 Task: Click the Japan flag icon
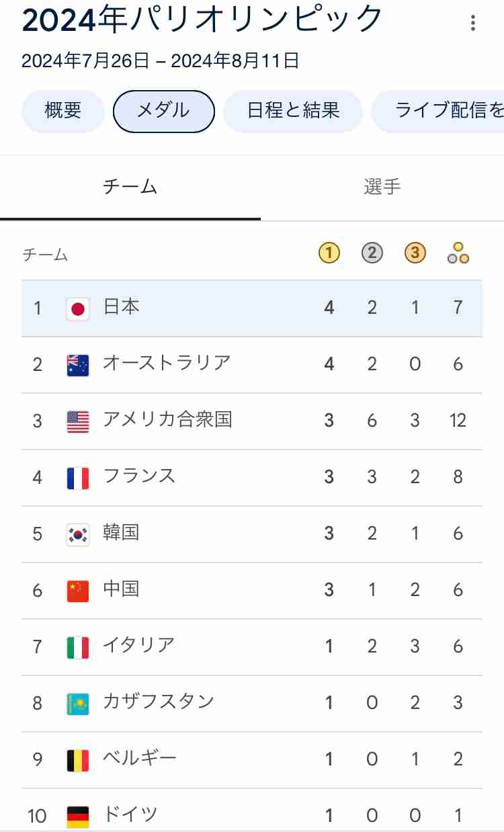coord(78,308)
